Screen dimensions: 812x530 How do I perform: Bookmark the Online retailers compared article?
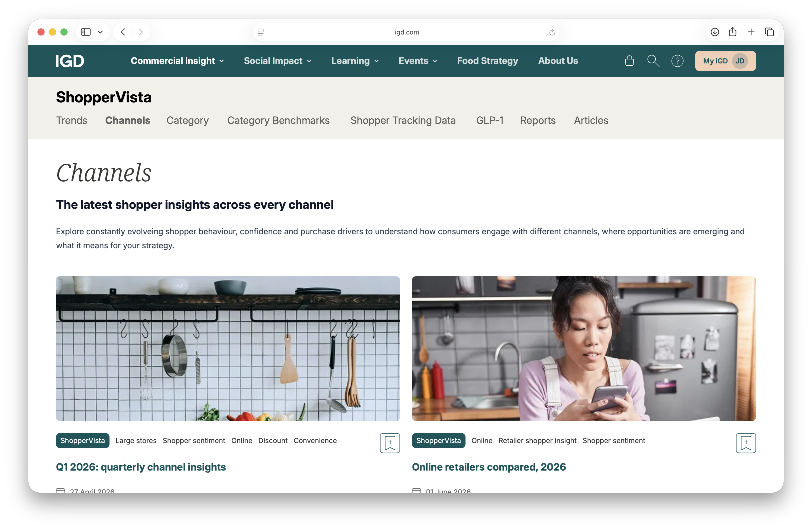[x=746, y=443]
